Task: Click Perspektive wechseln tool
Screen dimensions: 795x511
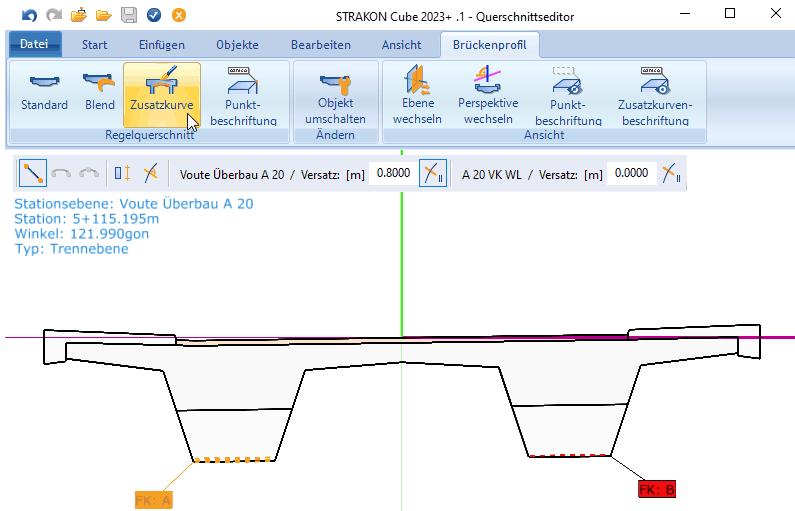Action: click(488, 95)
